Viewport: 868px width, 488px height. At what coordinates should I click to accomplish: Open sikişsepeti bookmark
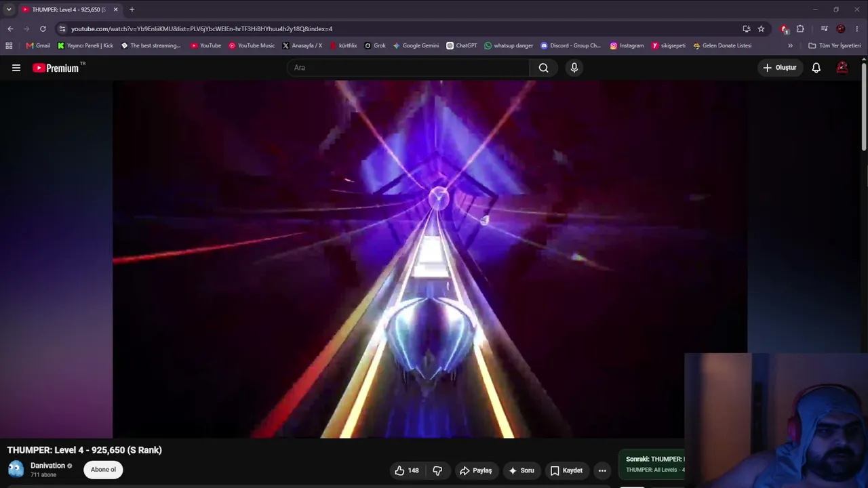pyautogui.click(x=668, y=45)
